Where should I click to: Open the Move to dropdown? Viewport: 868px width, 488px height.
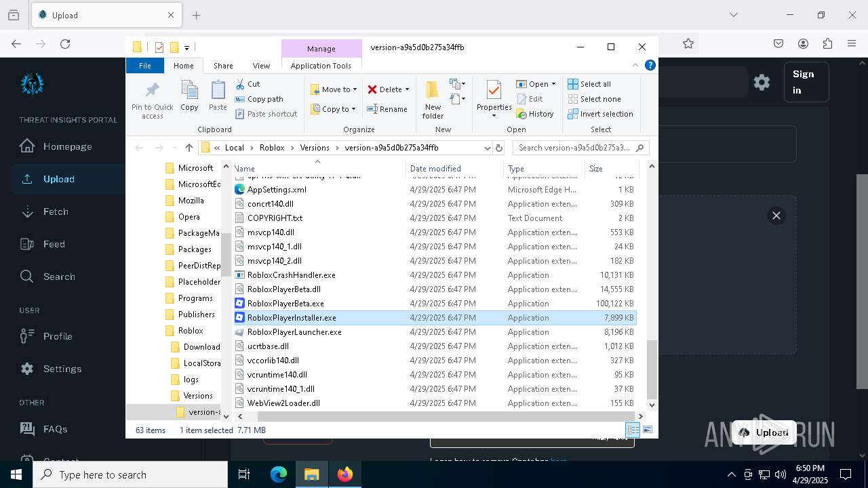pos(333,89)
